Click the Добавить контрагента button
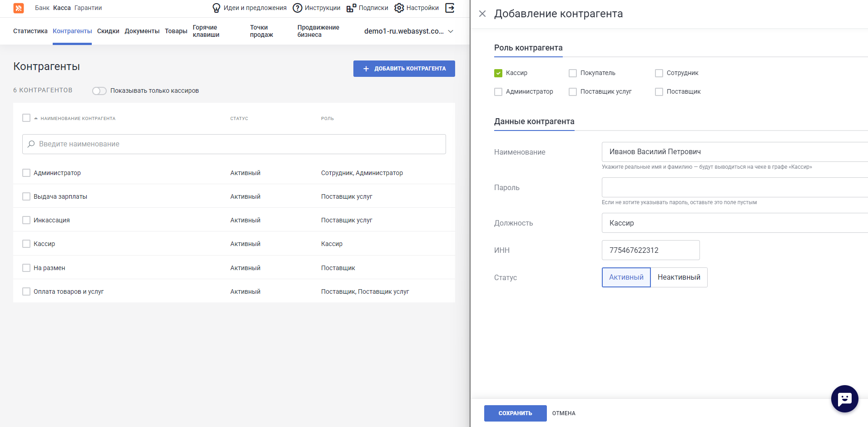The width and height of the screenshot is (868, 427). [x=404, y=69]
